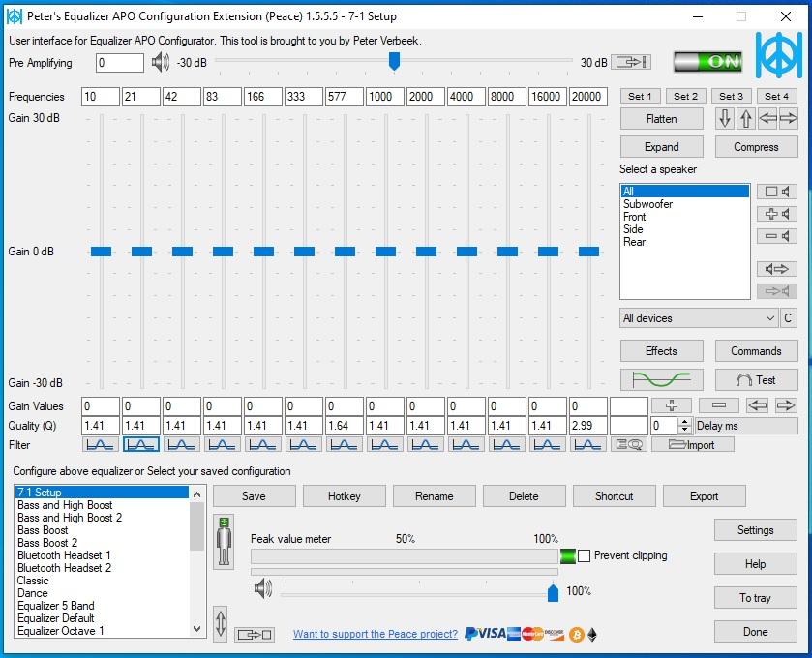Screen dimensions: 812x658
Task: Click the Test headphone button
Action: click(756, 380)
